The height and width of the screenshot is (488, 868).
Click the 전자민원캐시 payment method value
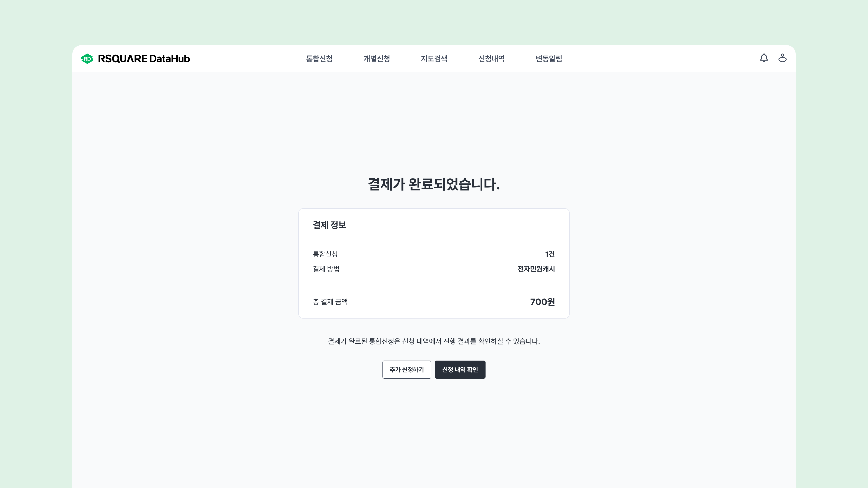[x=536, y=269]
